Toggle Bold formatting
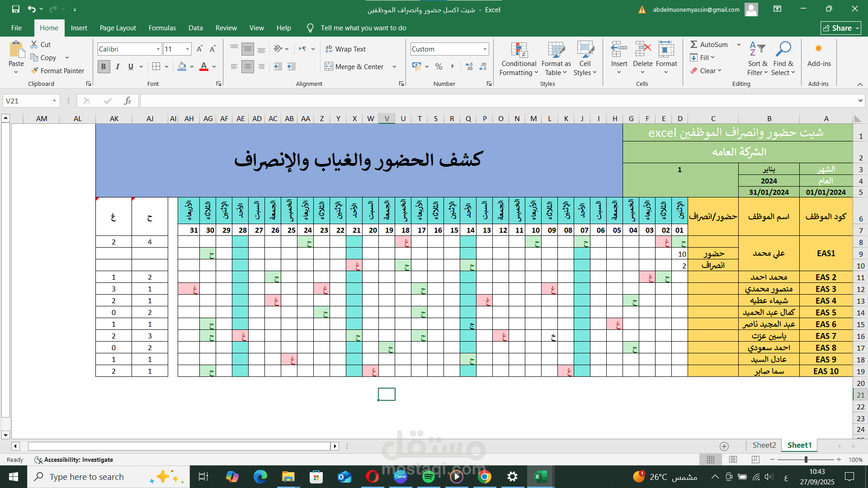This screenshot has width=868, height=488. (x=104, y=67)
